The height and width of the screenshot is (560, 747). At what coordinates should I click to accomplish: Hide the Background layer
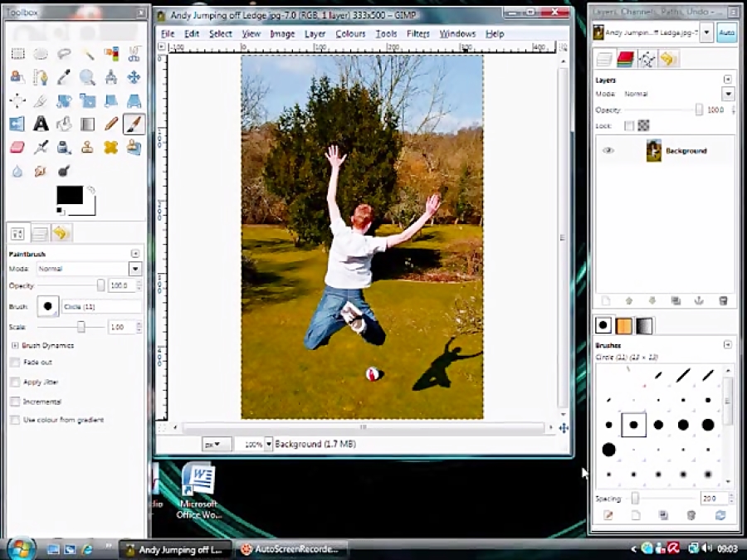608,150
